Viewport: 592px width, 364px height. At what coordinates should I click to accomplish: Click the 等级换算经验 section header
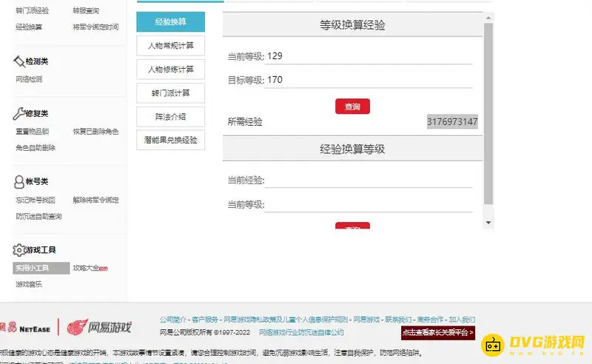click(352, 25)
